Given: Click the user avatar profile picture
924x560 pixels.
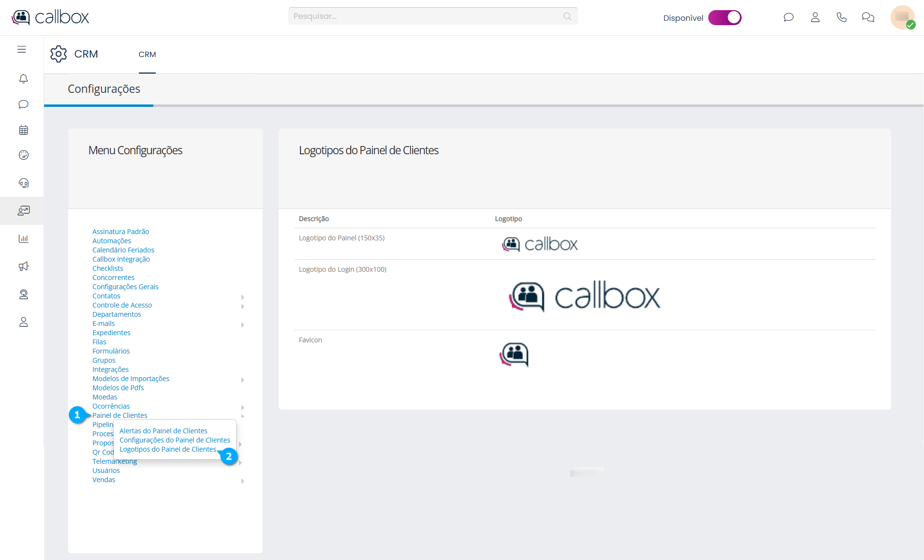Looking at the screenshot, I should click(902, 17).
